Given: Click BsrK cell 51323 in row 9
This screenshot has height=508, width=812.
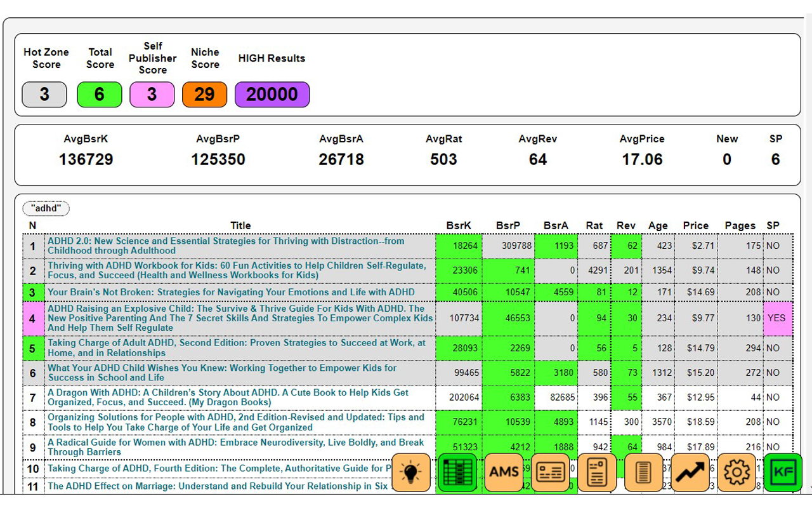Looking at the screenshot, I should coord(459,447).
